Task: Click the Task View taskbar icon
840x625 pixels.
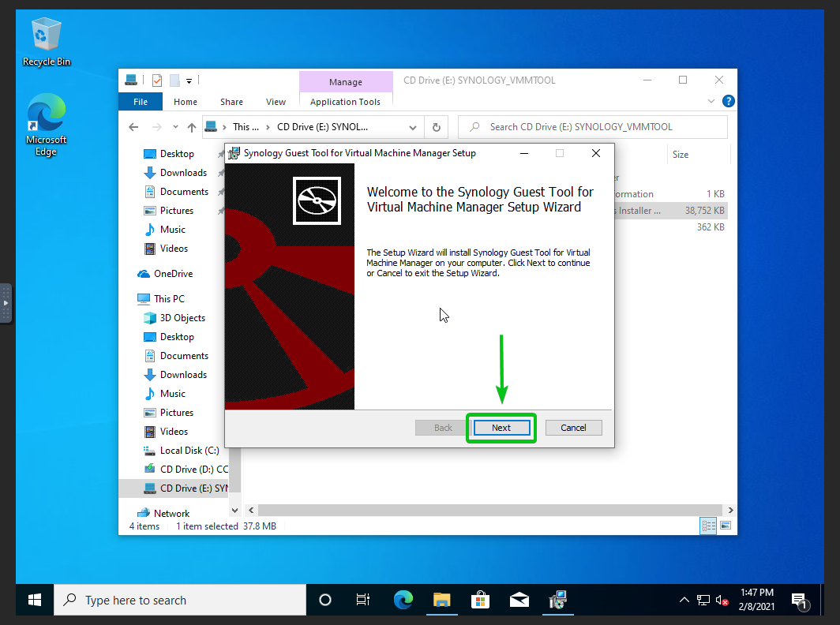Action: tap(363, 601)
